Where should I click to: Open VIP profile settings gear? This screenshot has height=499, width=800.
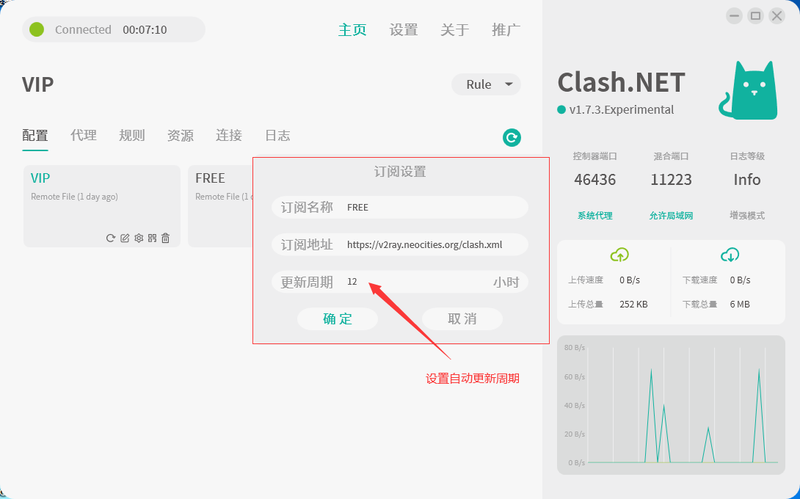(x=138, y=238)
